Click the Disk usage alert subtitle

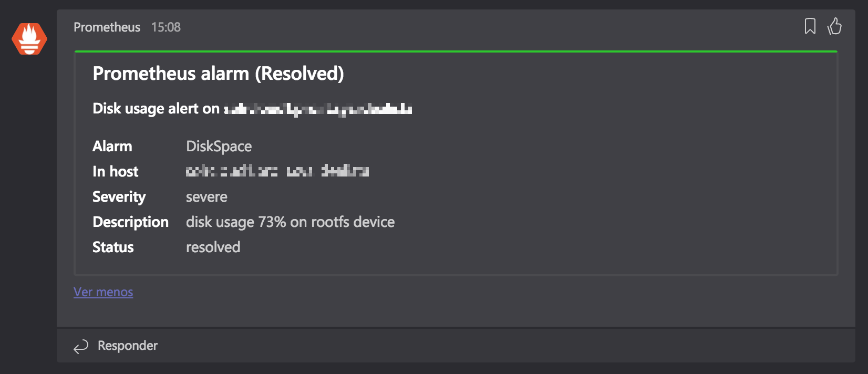252,109
